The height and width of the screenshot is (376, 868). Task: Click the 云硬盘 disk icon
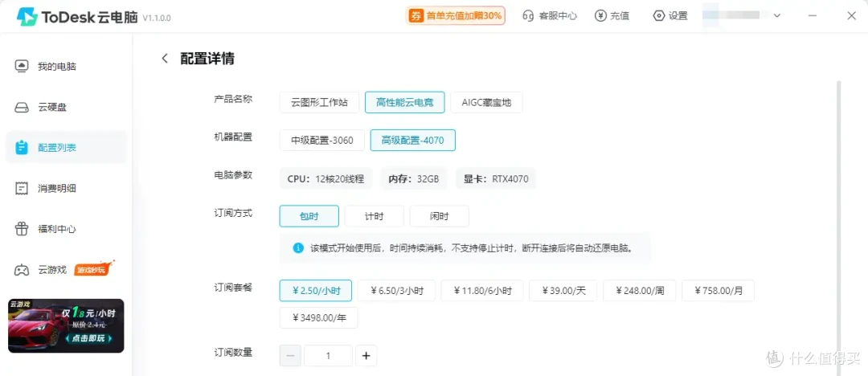coord(22,108)
